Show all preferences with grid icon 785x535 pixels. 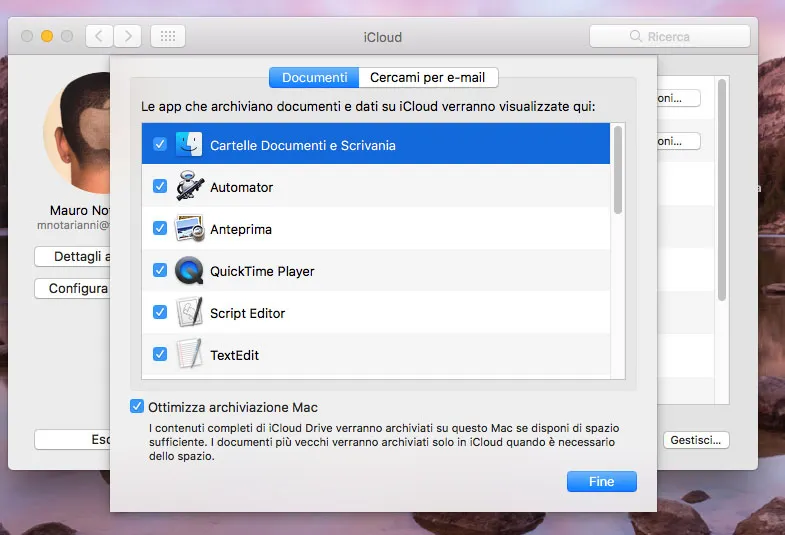tap(168, 36)
